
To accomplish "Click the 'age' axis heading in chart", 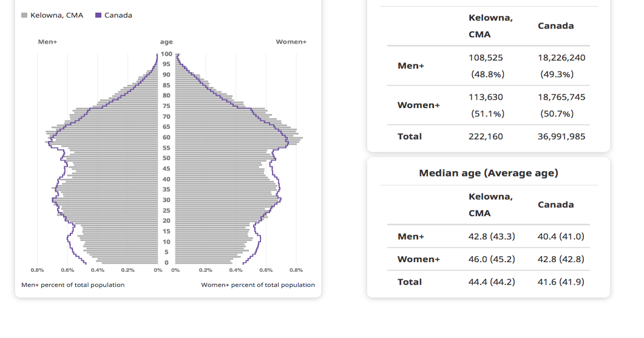I will pyautogui.click(x=166, y=42).
